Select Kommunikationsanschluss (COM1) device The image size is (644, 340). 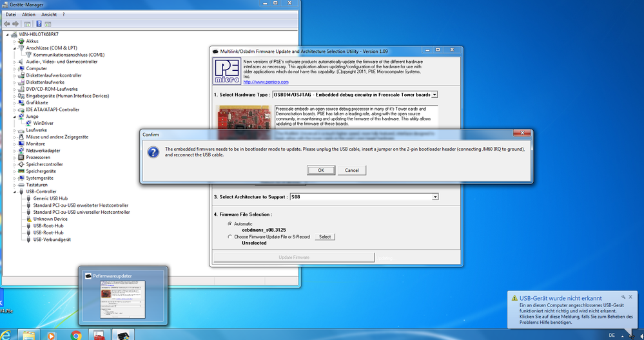point(68,55)
